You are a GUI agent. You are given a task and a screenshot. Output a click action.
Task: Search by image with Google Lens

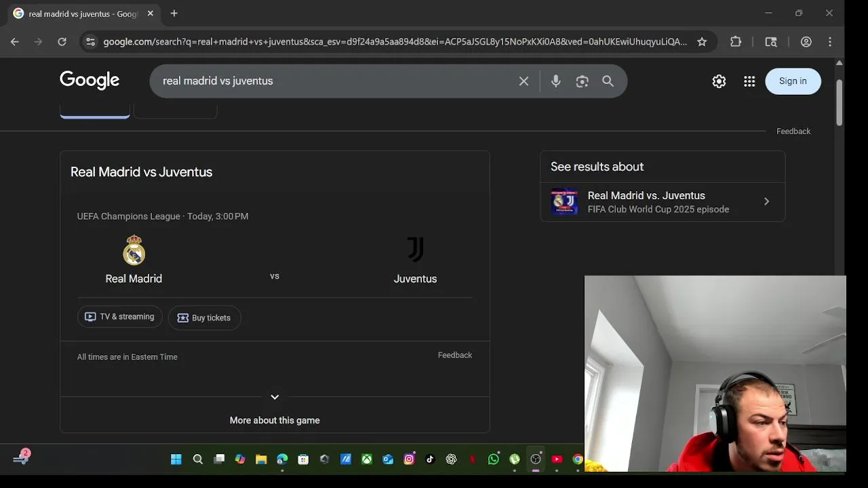582,81
